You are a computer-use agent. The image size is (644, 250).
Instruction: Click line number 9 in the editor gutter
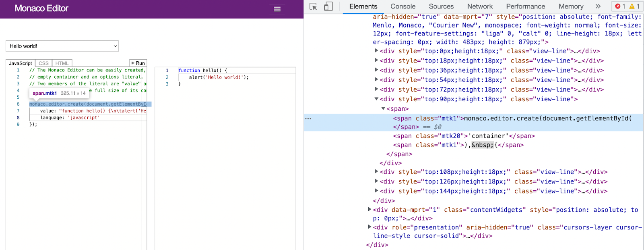pos(18,125)
